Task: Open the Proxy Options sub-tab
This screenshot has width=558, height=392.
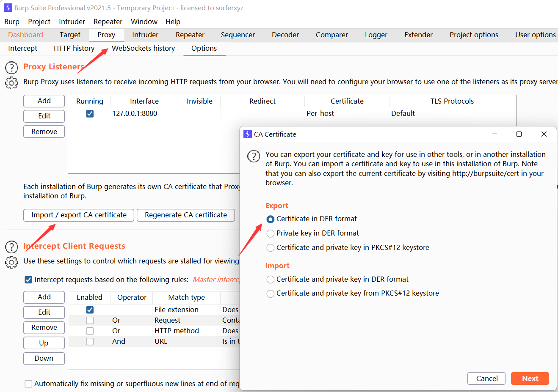Action: point(204,48)
